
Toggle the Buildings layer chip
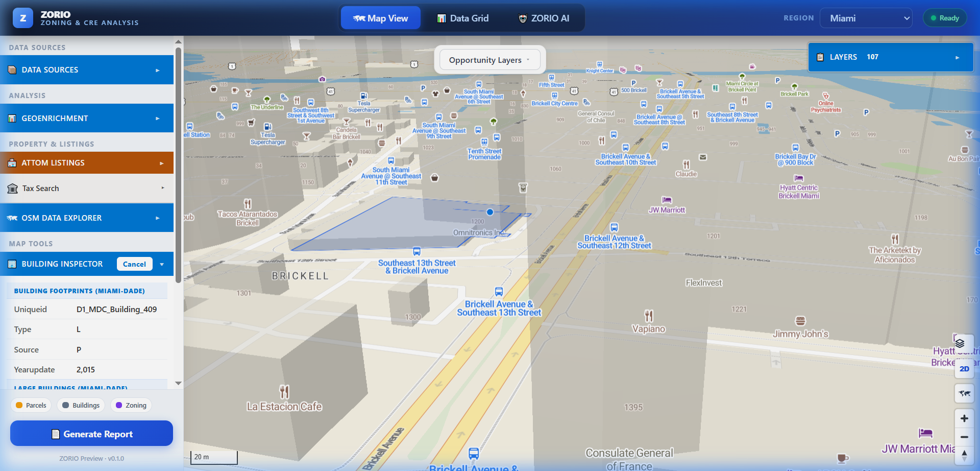81,405
